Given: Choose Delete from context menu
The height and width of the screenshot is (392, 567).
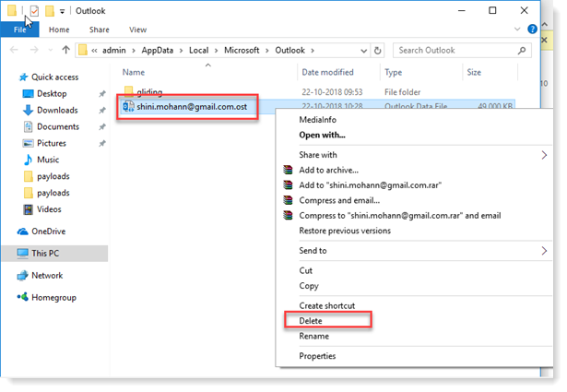Looking at the screenshot, I should coord(311,321).
